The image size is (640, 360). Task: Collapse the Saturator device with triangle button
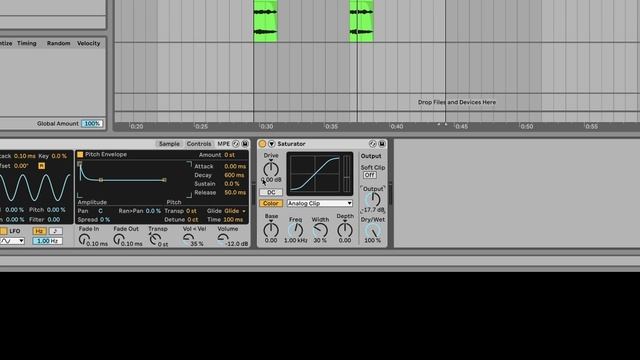point(271,144)
